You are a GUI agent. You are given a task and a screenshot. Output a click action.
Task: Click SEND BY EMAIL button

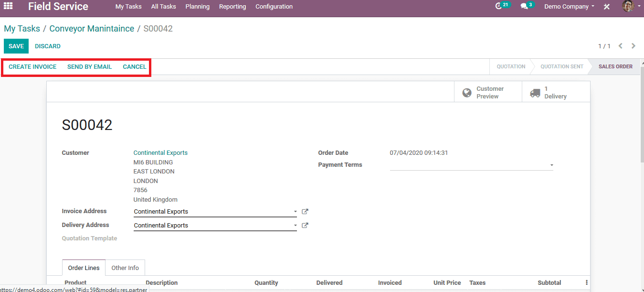coord(89,67)
